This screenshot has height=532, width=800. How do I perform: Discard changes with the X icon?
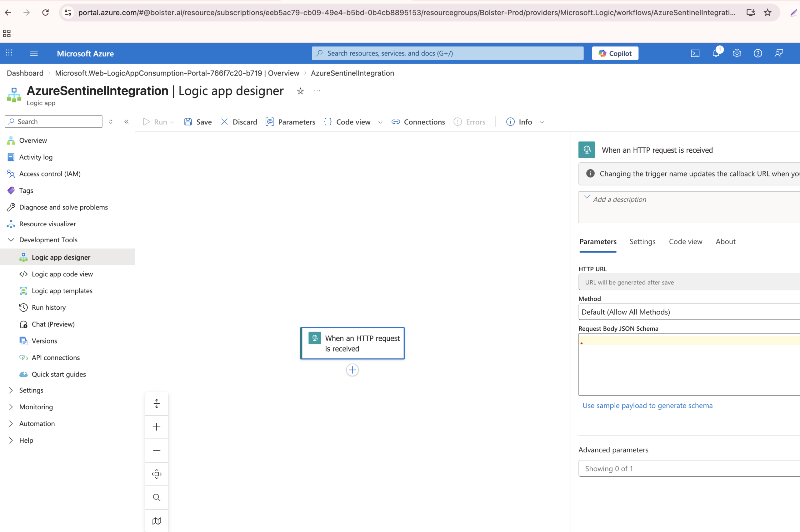[x=224, y=122]
